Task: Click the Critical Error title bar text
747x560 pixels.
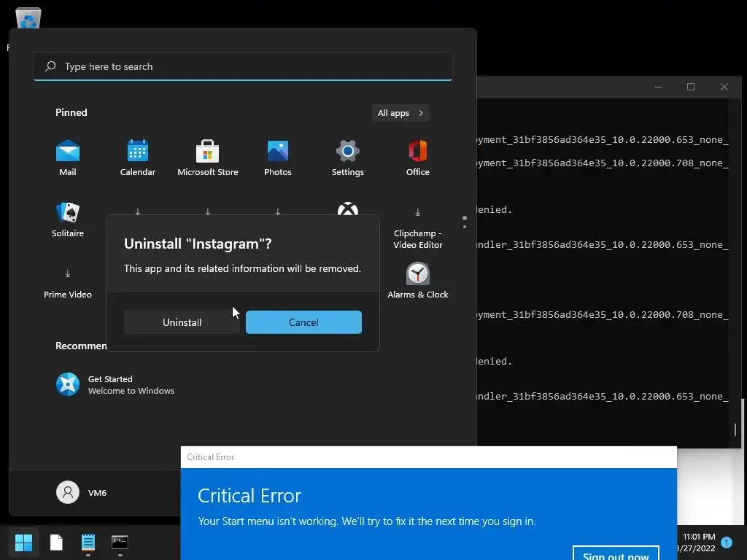Action: [x=211, y=457]
